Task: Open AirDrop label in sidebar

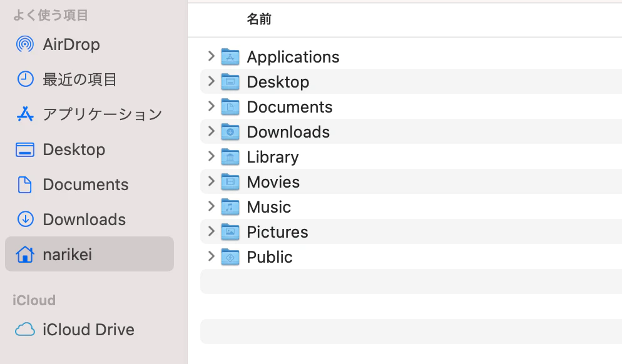Action: 71,44
